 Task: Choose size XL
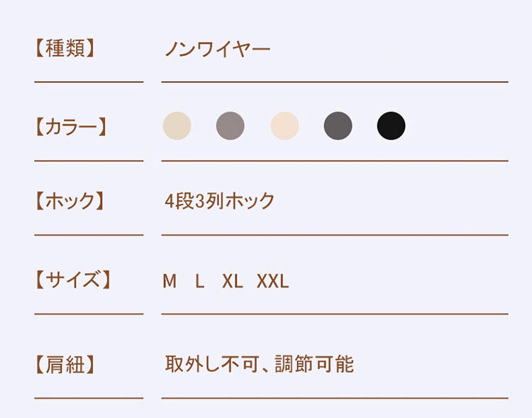pos(233,281)
